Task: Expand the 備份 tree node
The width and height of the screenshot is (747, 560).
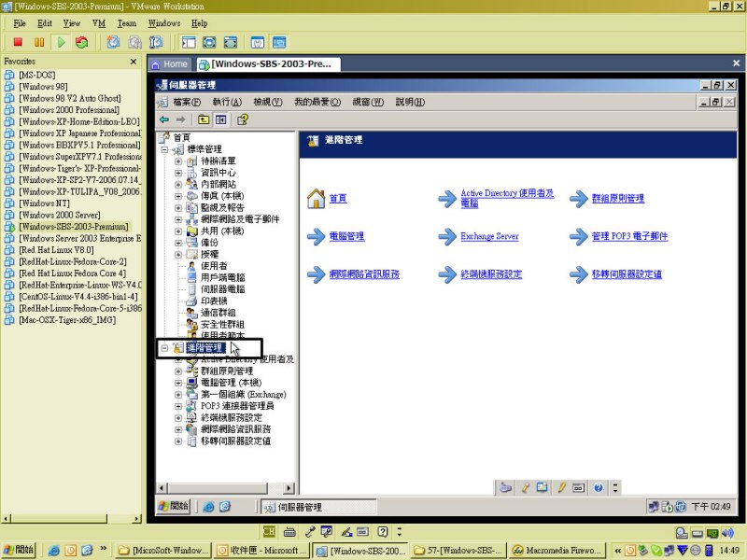Action: pyautogui.click(x=178, y=243)
